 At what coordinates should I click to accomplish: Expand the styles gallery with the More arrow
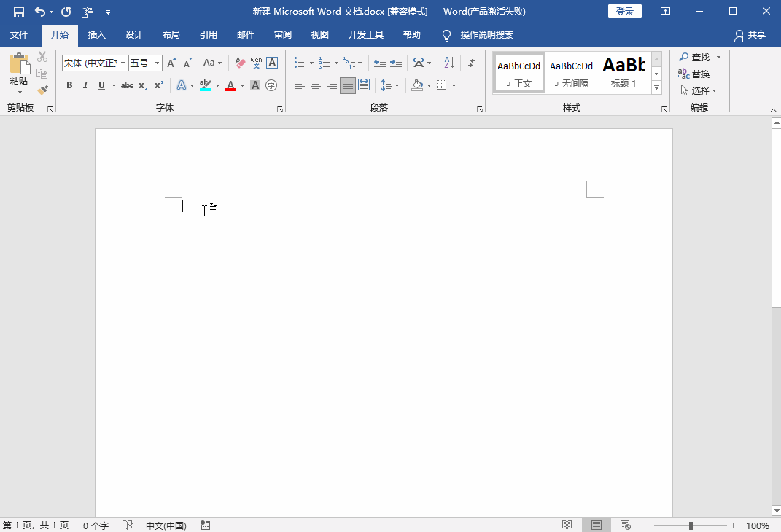pyautogui.click(x=656, y=88)
